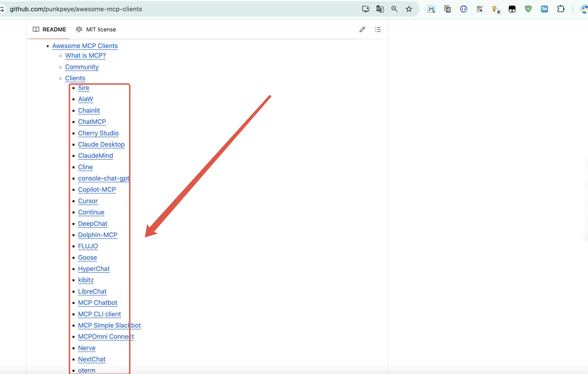Open the browser profile avatar
This screenshot has width=588, height=374.
pos(584,9)
